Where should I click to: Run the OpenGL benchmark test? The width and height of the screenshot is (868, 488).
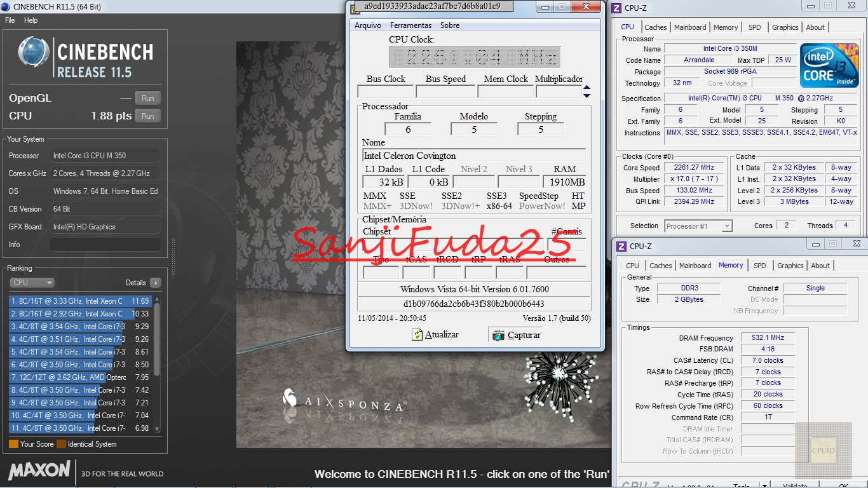pos(148,98)
